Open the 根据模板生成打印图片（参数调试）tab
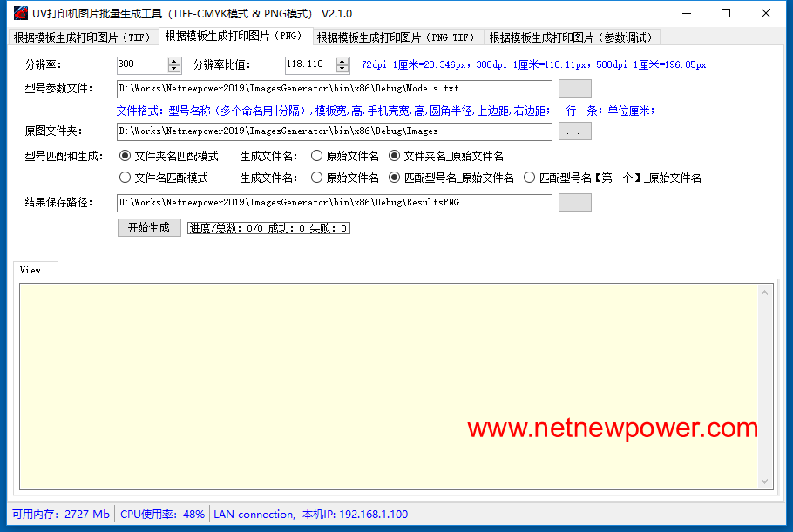This screenshot has height=532, width=793. (570, 37)
